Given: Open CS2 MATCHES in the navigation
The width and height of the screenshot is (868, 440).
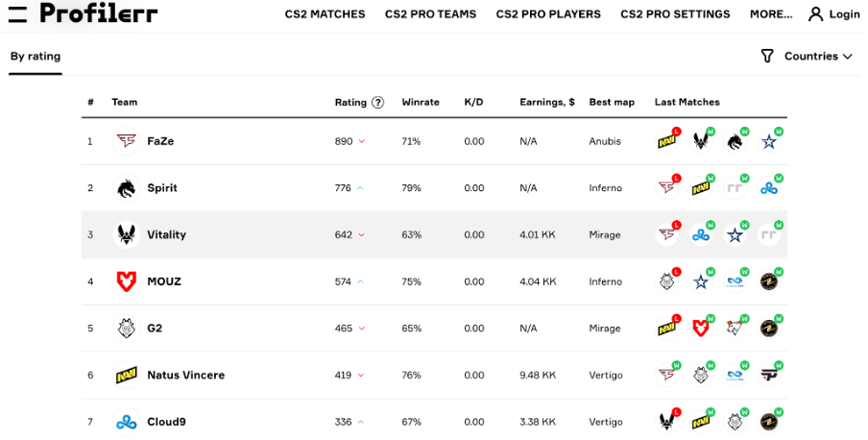Looking at the screenshot, I should [325, 14].
